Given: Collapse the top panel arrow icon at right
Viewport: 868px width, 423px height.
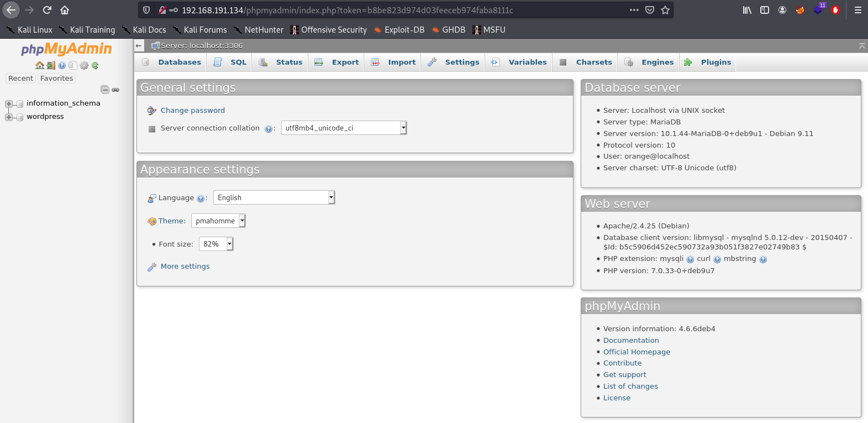Looking at the screenshot, I should point(862,46).
